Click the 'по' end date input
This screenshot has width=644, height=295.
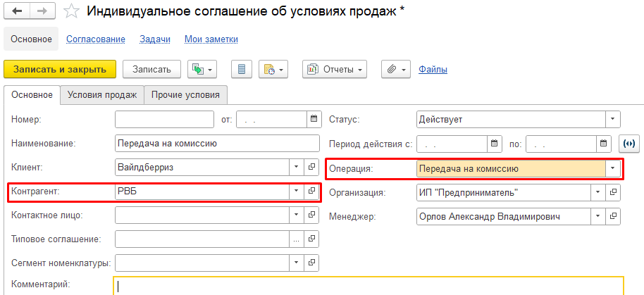562,144
